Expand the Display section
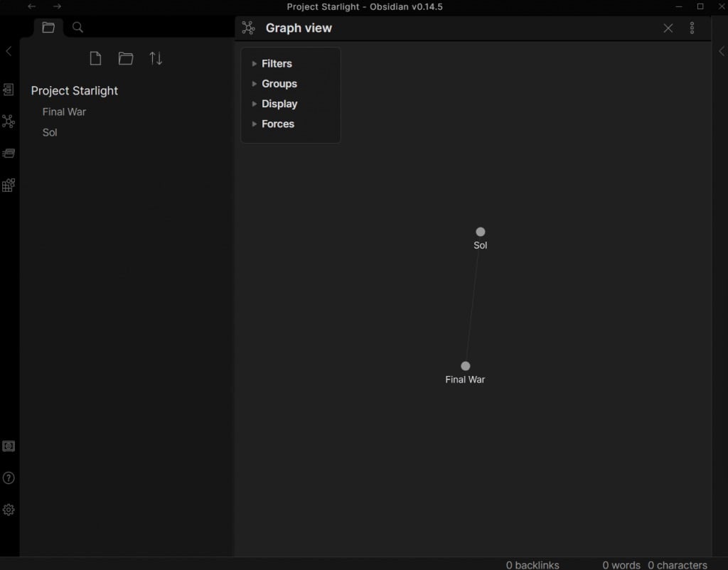Viewport: 728px width, 570px height. coord(279,104)
